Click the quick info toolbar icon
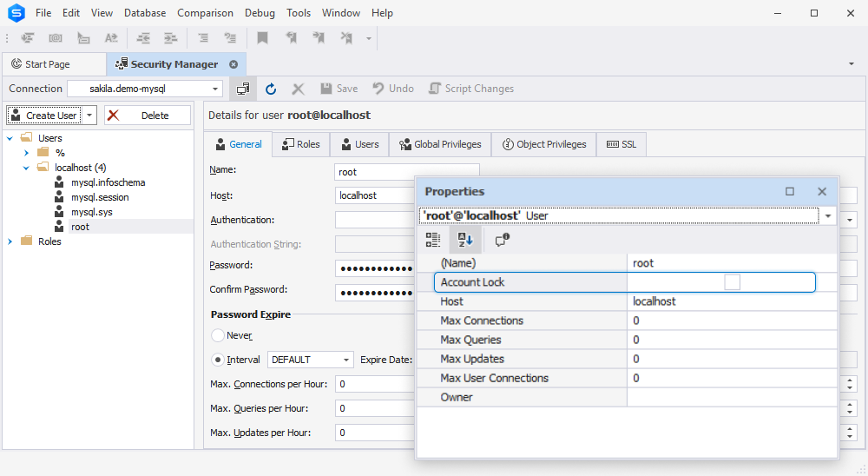The image size is (868, 476). (x=83, y=38)
